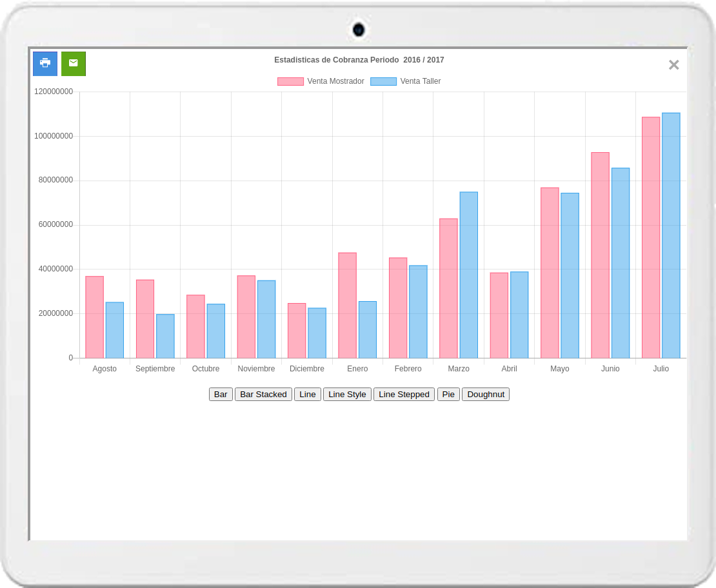
Task: Click the pink Febrero bar
Action: click(398, 308)
